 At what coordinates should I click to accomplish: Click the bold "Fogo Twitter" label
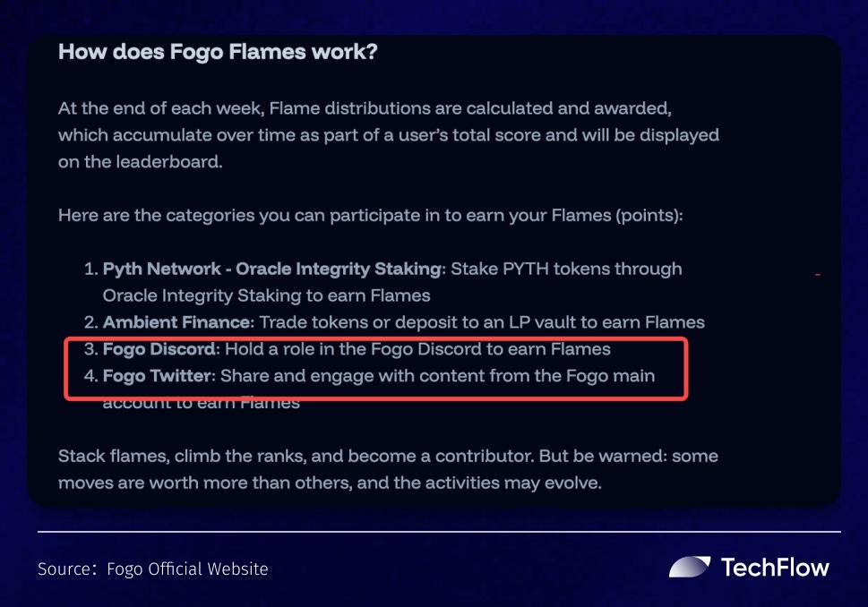159,376
